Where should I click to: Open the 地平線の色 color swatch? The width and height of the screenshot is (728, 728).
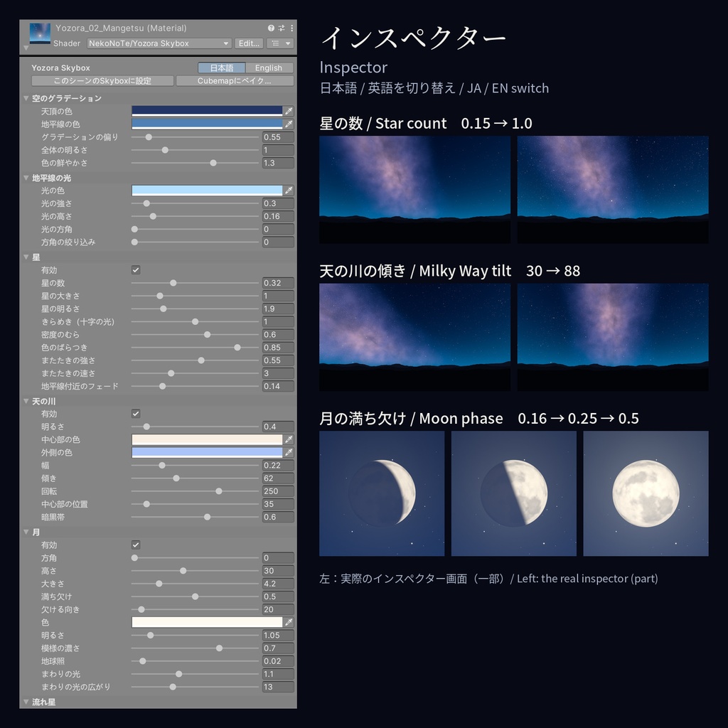[207, 124]
